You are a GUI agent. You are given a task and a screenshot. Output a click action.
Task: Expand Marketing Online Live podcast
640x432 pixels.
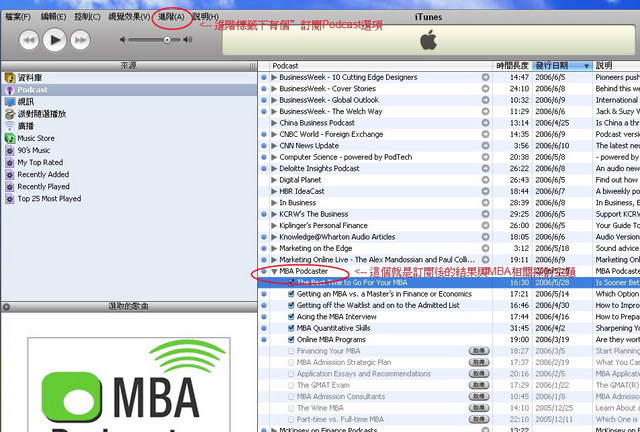point(274,260)
